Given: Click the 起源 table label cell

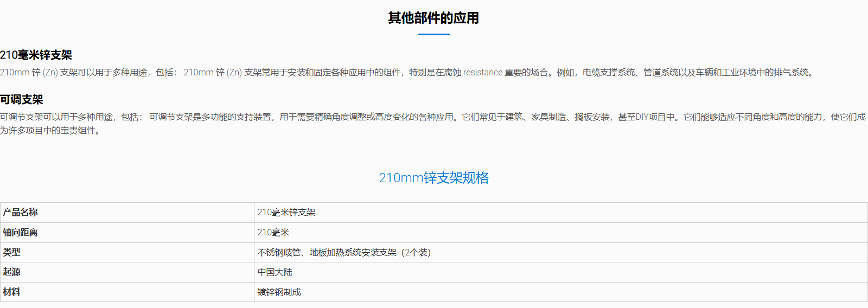Looking at the screenshot, I should [x=12, y=272].
